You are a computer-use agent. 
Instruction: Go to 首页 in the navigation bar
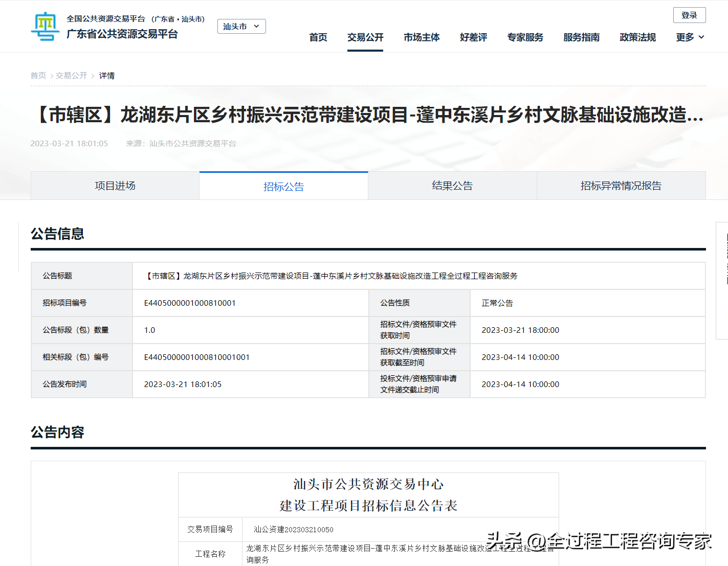coord(318,37)
